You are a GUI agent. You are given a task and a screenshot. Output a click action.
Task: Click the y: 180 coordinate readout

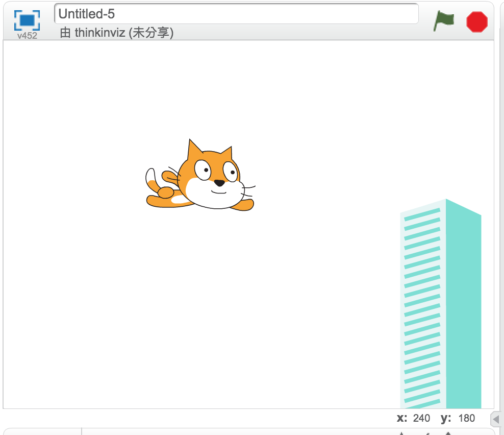pos(458,418)
